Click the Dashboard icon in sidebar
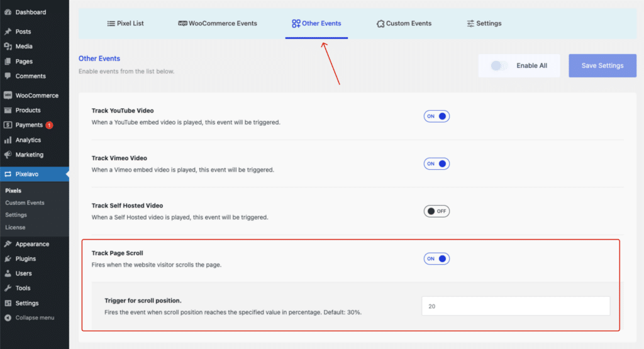644x349 pixels. click(x=8, y=12)
